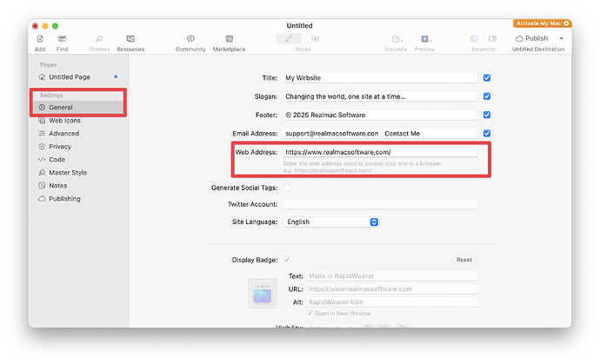
Task: Disable the Slogan checkbox
Action: 487,96
